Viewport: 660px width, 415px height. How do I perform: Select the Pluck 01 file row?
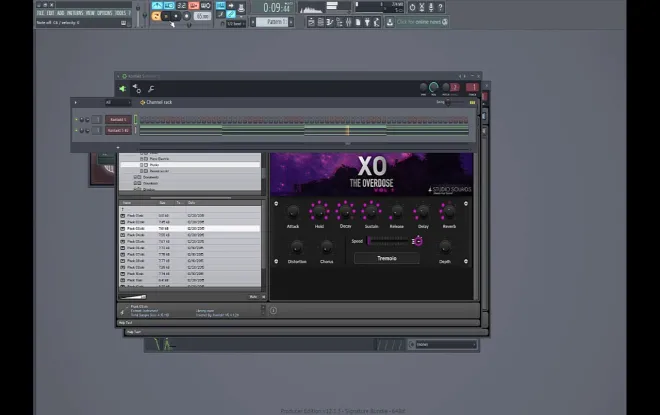(x=191, y=215)
